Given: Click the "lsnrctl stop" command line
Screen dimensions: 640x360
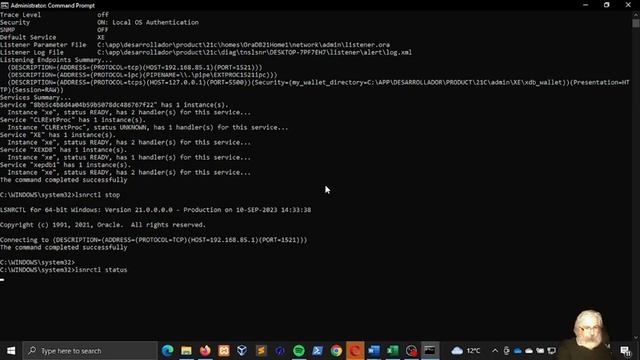Looking at the screenshot, I should pyautogui.click(x=60, y=195).
